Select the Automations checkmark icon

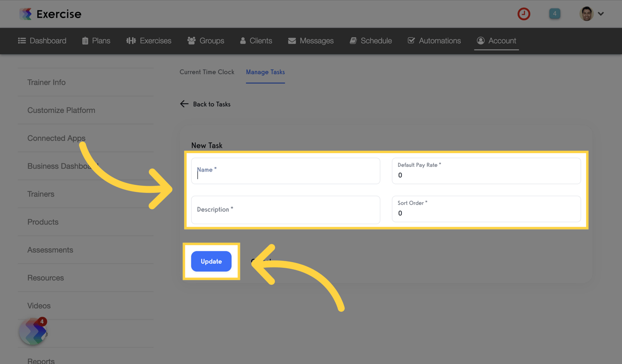(x=411, y=41)
